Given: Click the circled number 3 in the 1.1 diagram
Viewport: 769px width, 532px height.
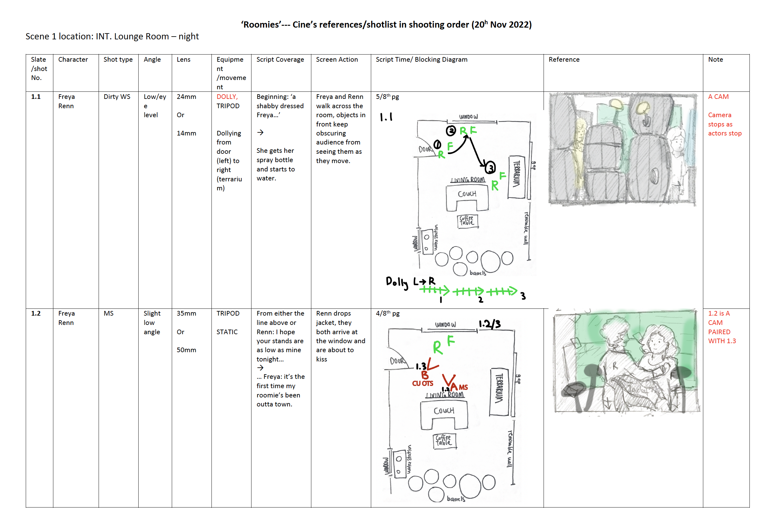Looking at the screenshot, I should [x=490, y=168].
